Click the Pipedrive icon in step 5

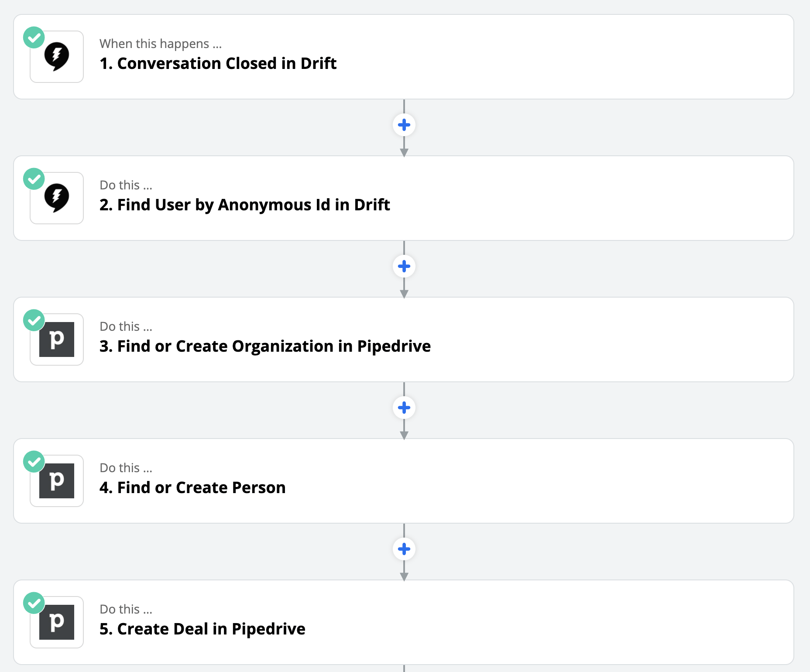point(57,622)
